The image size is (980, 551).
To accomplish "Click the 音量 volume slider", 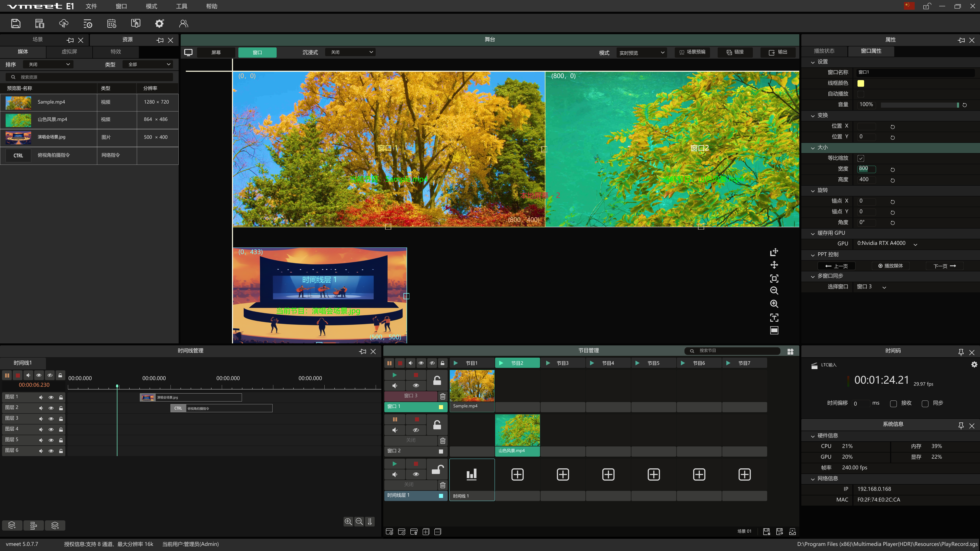I will coord(920,105).
